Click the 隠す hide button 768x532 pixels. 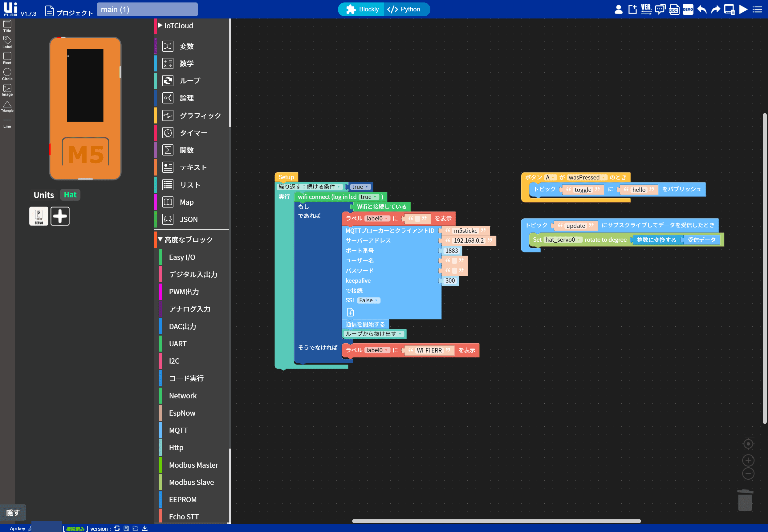pos(13,512)
